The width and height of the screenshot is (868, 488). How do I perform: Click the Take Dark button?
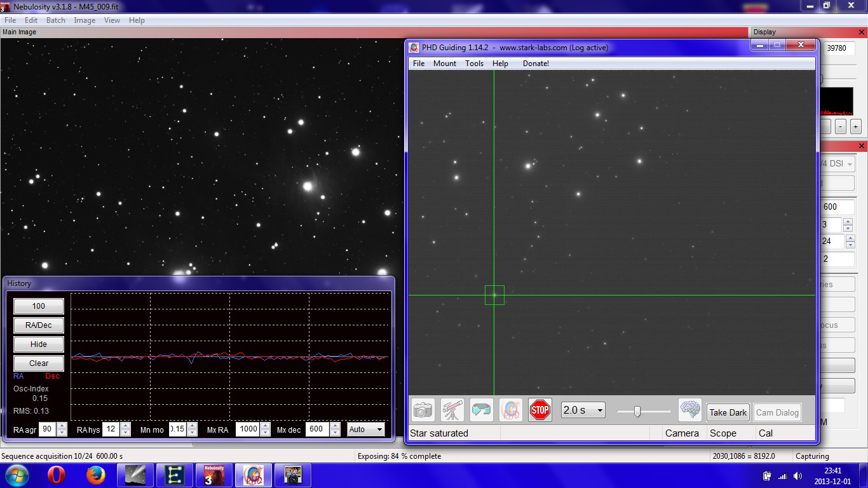(728, 412)
